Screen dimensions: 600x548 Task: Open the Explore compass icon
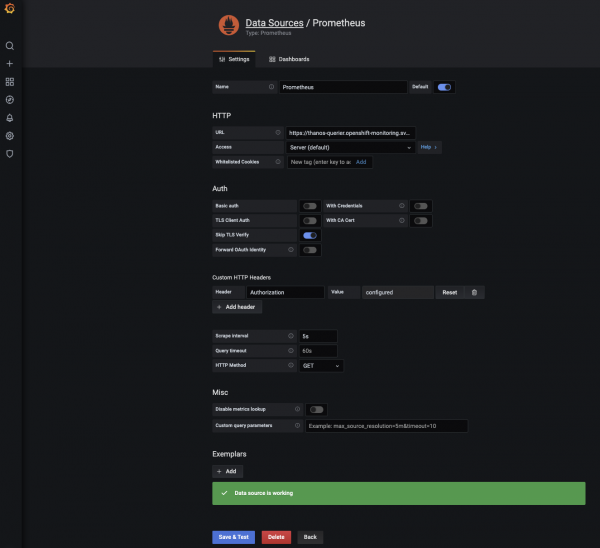[x=10, y=100]
